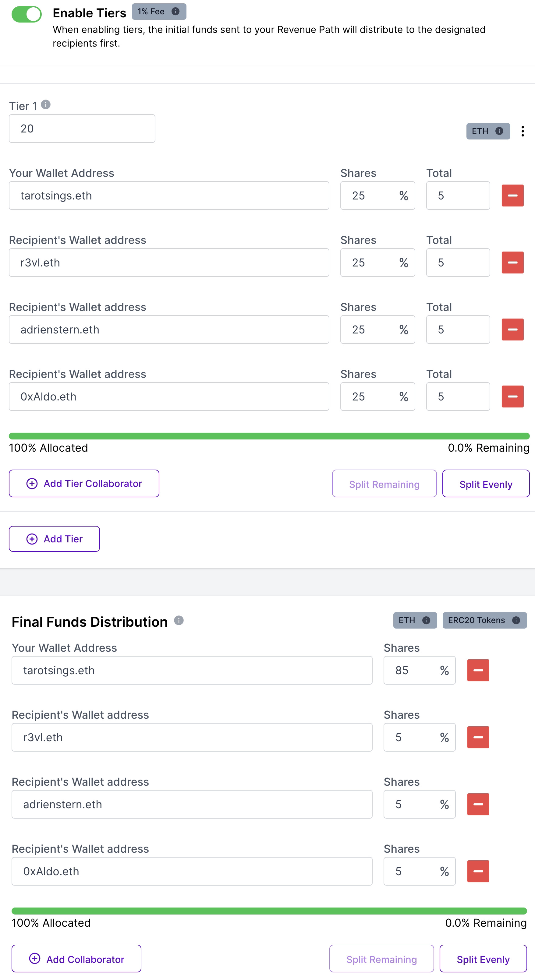
Task: Click the info icon beside Final Funds Distribution
Action: (x=179, y=620)
